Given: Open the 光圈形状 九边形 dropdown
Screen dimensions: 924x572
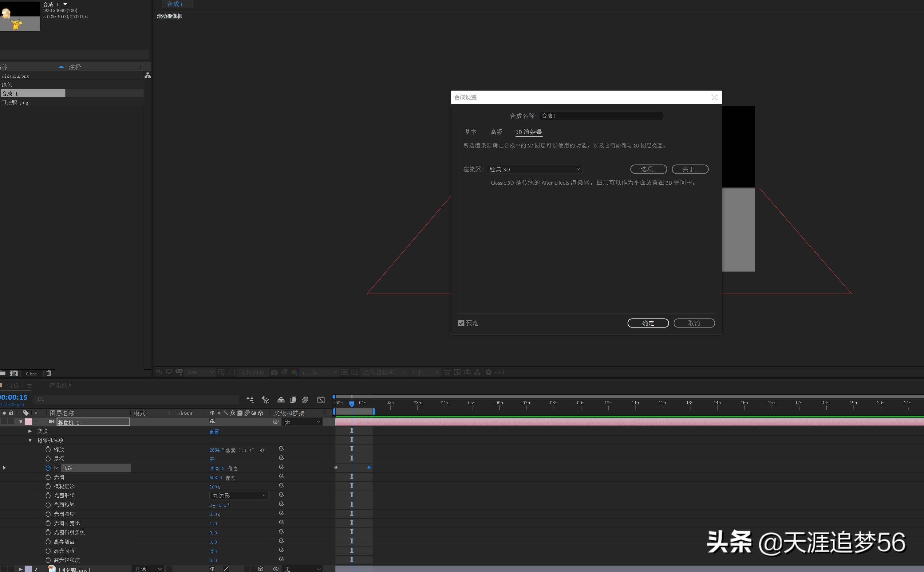Looking at the screenshot, I should (x=239, y=496).
